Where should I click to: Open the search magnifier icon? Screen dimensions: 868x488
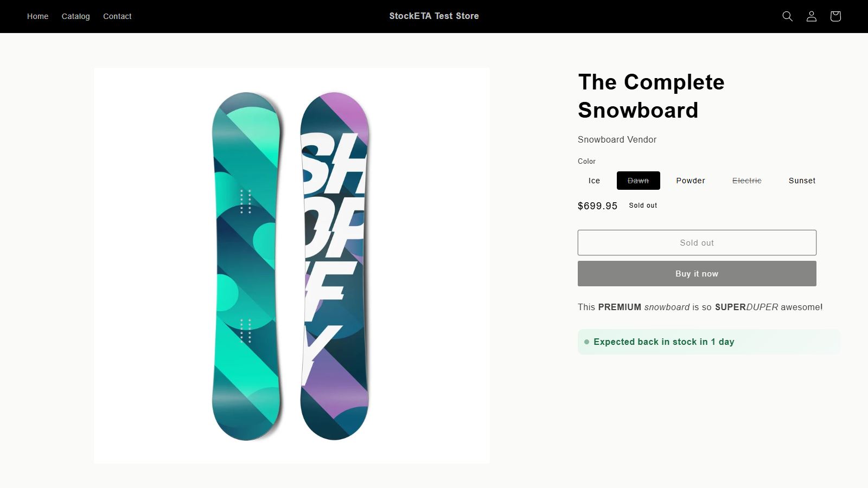coord(787,16)
